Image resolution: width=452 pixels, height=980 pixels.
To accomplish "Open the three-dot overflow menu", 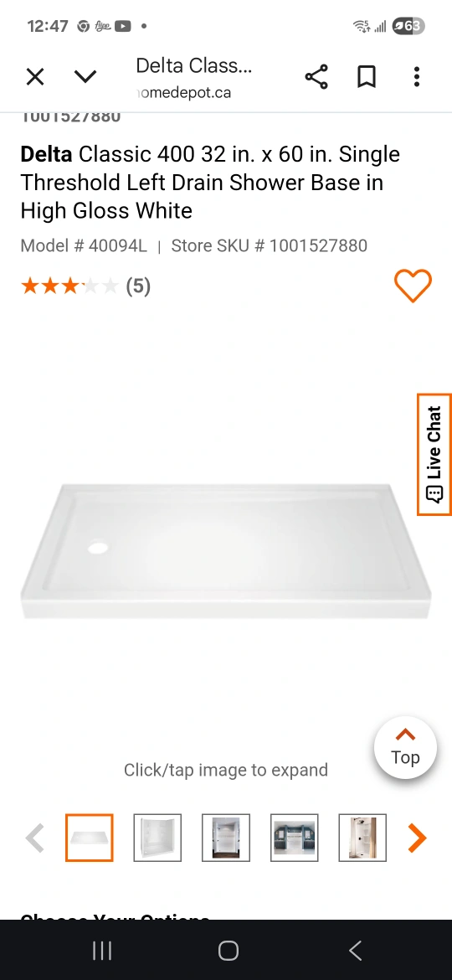I will coord(416,77).
